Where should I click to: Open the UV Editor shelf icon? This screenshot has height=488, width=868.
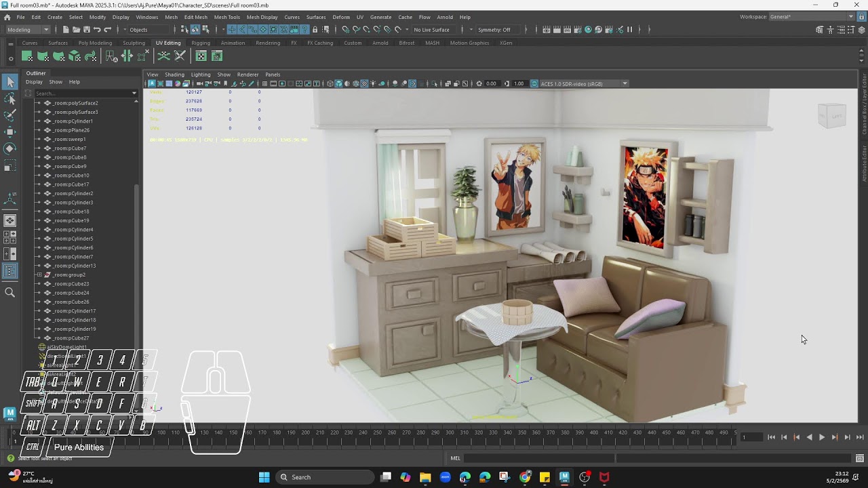(x=201, y=56)
